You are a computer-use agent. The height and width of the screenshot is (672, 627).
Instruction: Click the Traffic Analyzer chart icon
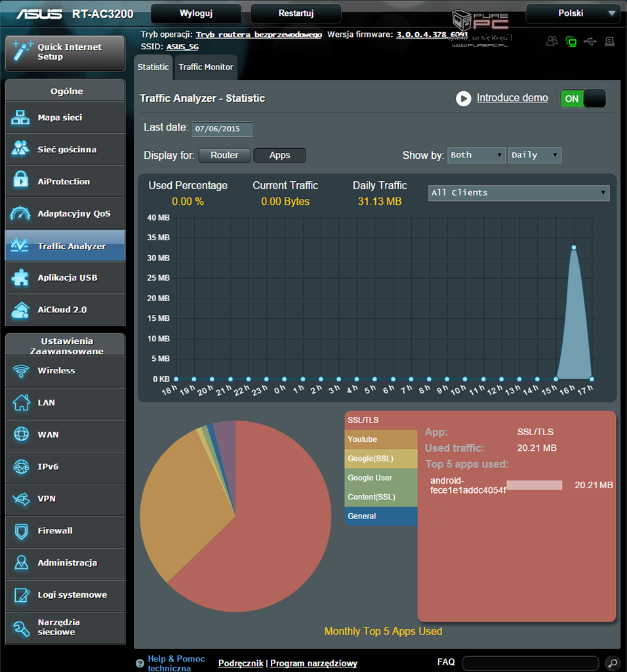[20, 245]
